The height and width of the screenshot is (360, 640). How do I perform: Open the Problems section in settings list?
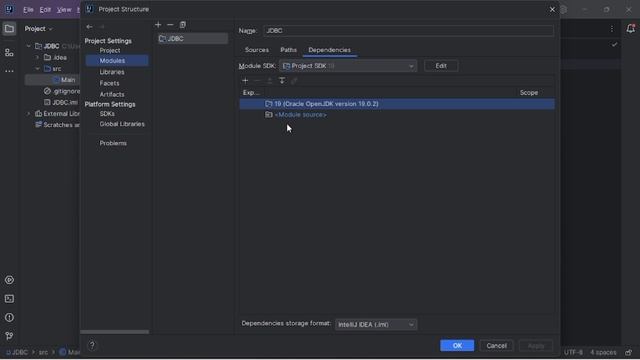point(113,143)
